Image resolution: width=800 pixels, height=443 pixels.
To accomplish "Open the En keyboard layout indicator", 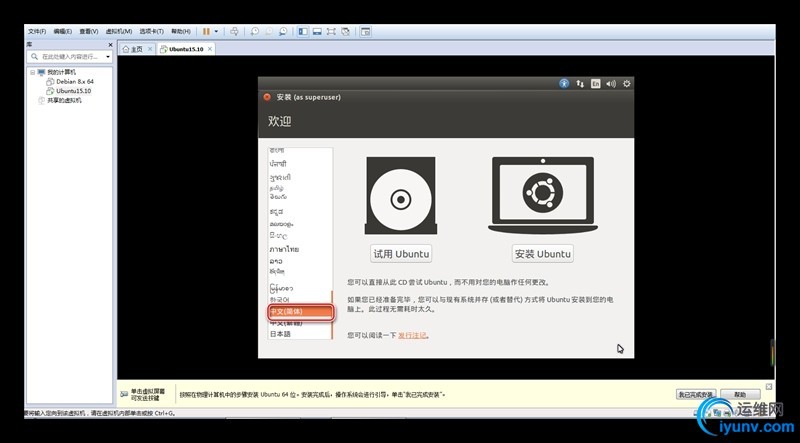I will (595, 84).
